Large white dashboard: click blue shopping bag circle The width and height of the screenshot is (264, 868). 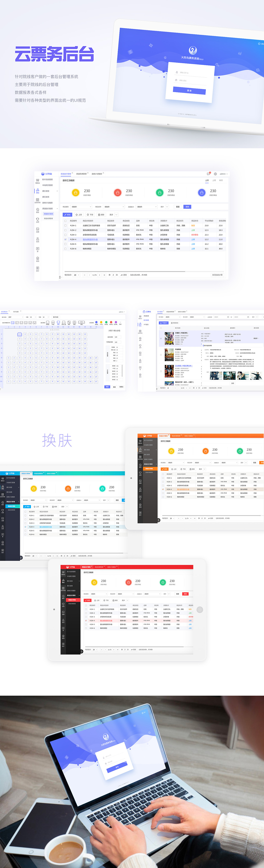[202, 192]
